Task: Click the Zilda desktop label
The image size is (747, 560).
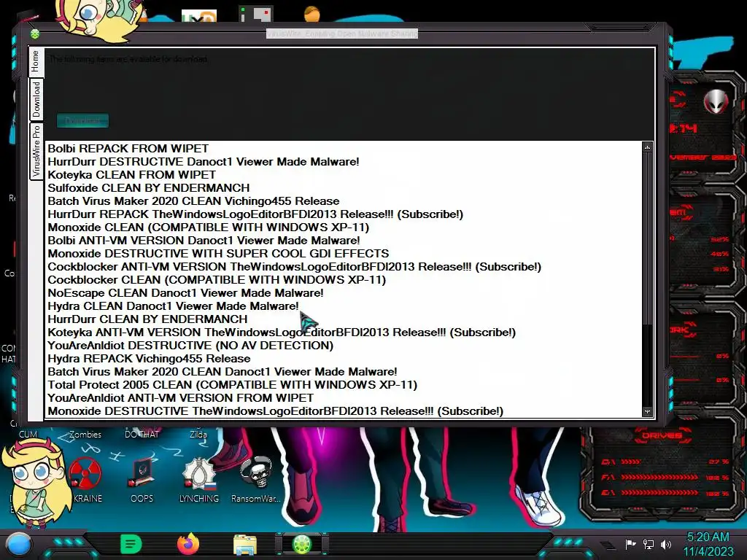Action: tap(198, 435)
